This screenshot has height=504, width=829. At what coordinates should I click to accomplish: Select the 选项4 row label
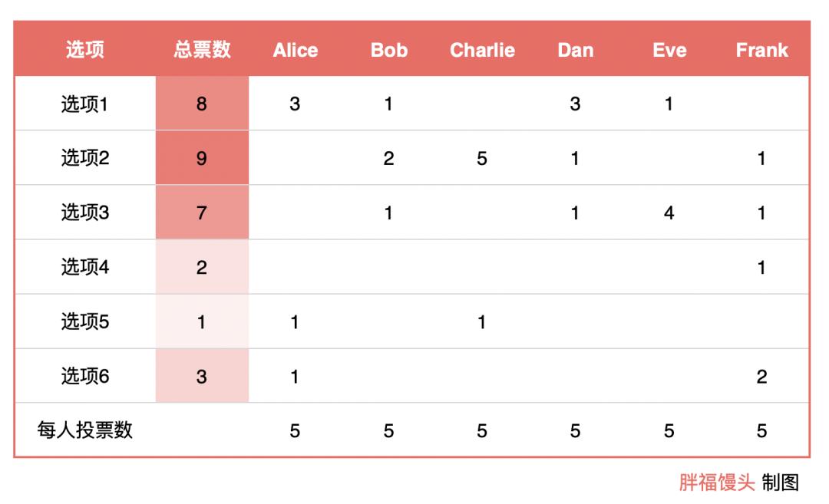coord(84,267)
